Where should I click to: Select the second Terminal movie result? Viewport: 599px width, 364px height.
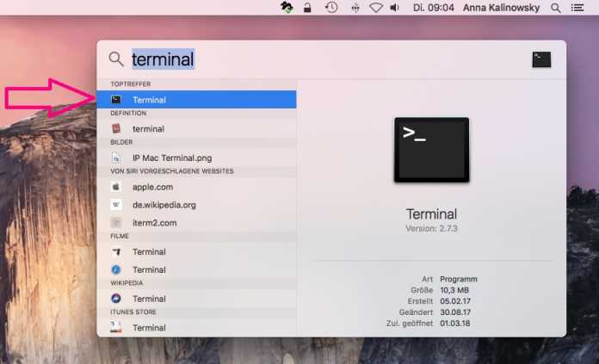(149, 270)
